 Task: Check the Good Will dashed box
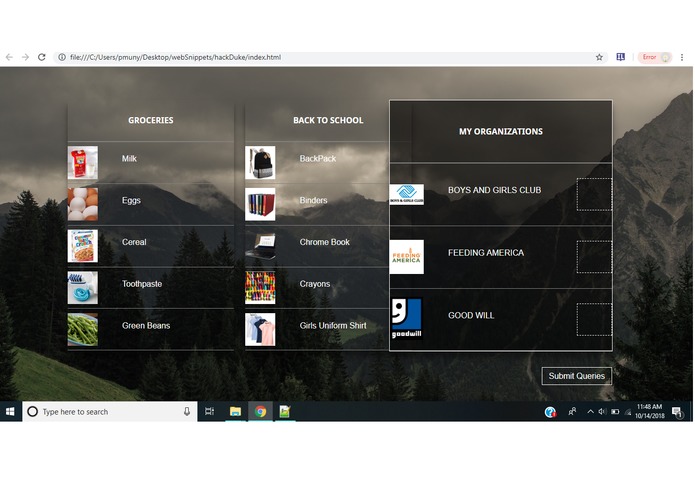click(x=594, y=319)
